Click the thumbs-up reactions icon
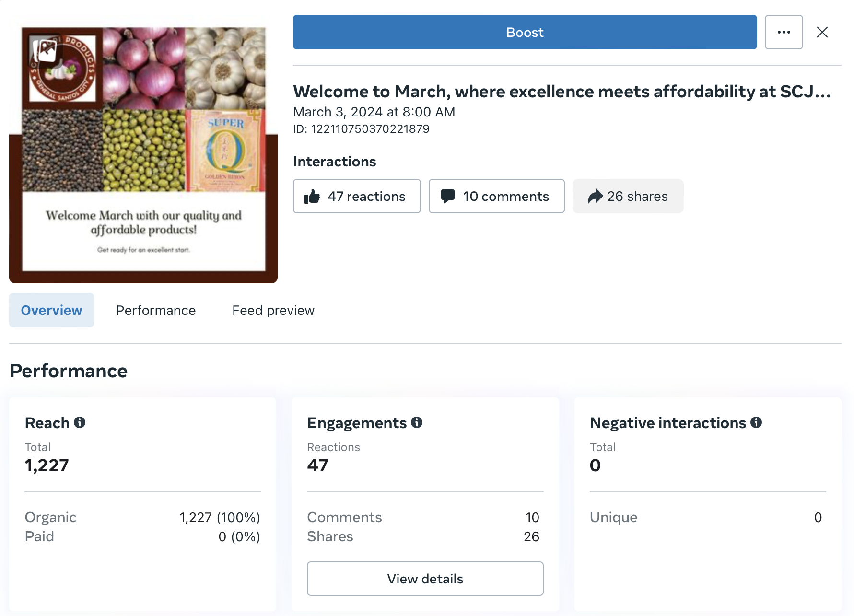 pos(312,196)
